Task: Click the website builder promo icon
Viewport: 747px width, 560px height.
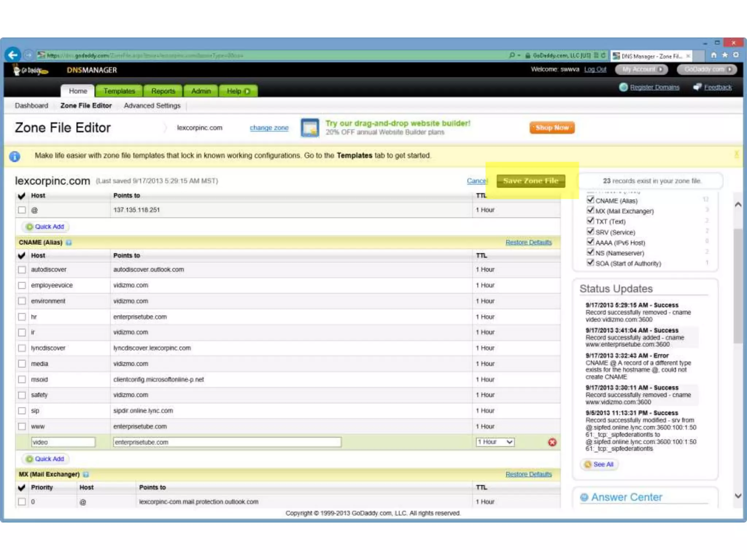Action: click(310, 128)
